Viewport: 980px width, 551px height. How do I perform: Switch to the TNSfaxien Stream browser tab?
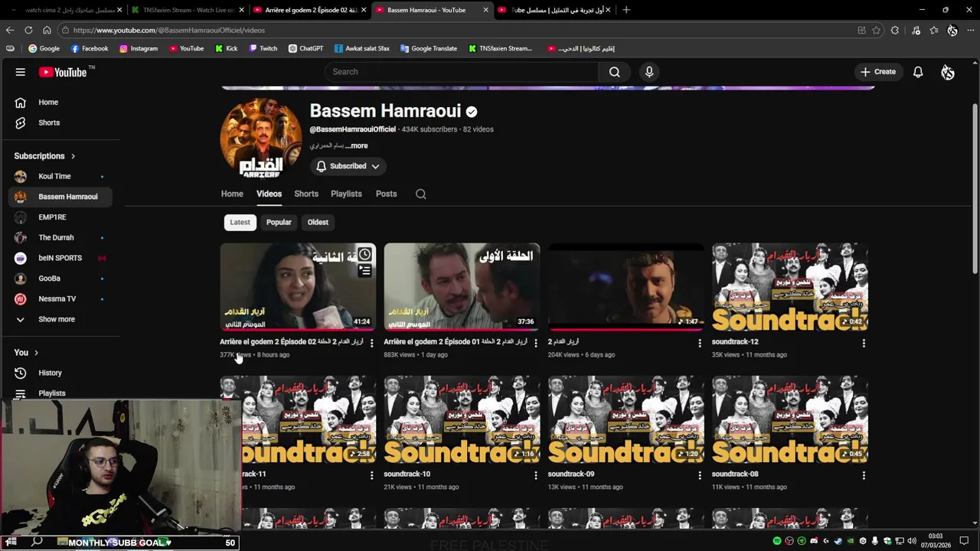186,10
